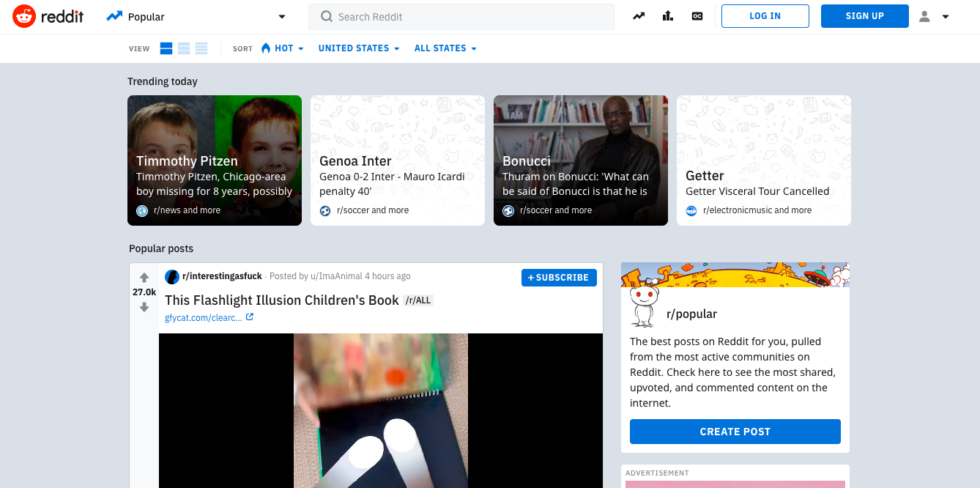Viewport: 980px width, 488px height.
Task: Open the Getter trending card
Action: [x=764, y=160]
